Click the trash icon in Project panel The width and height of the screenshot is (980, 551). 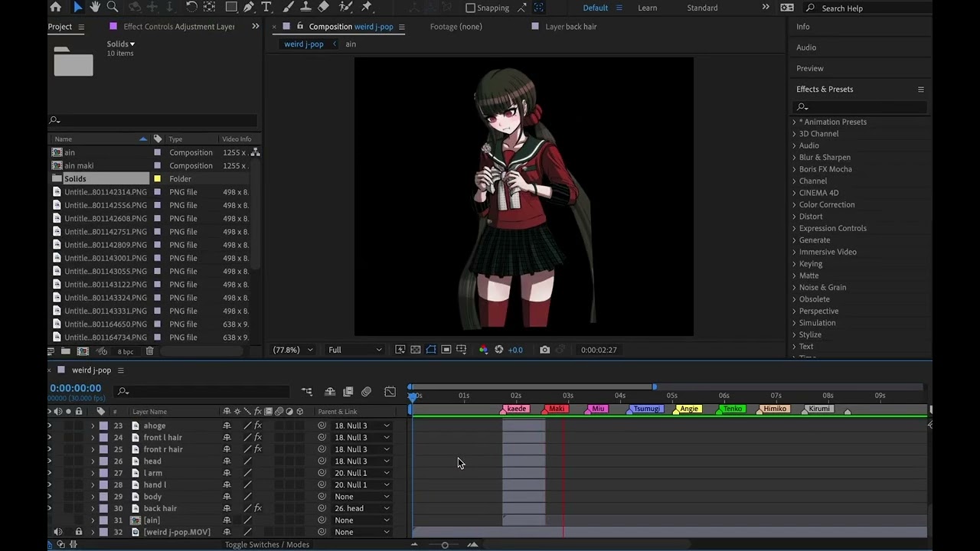point(150,351)
